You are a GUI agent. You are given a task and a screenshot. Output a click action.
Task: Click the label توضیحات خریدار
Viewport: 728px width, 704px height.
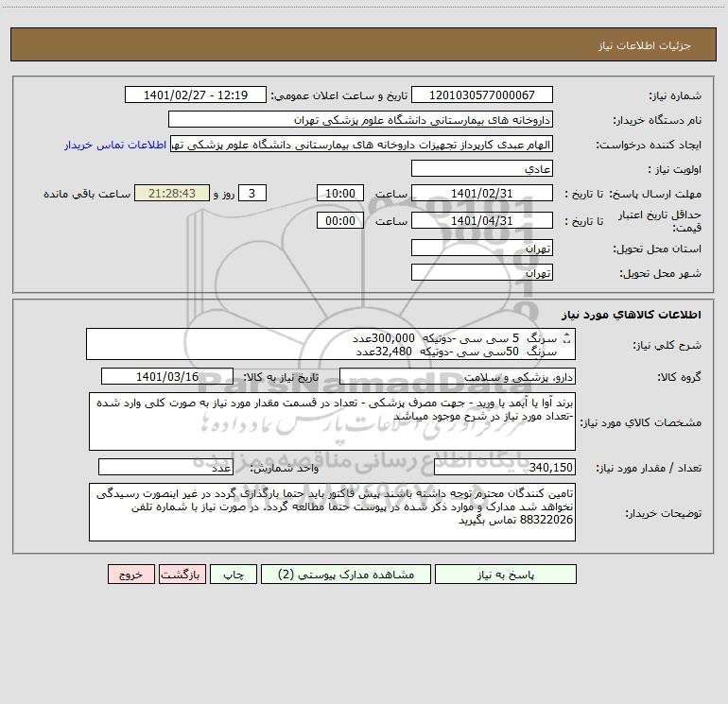click(664, 513)
